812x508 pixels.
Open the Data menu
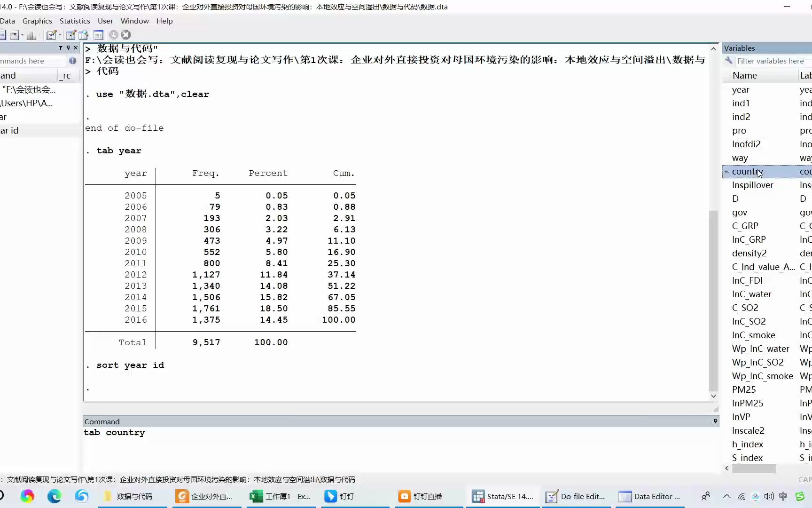7,21
